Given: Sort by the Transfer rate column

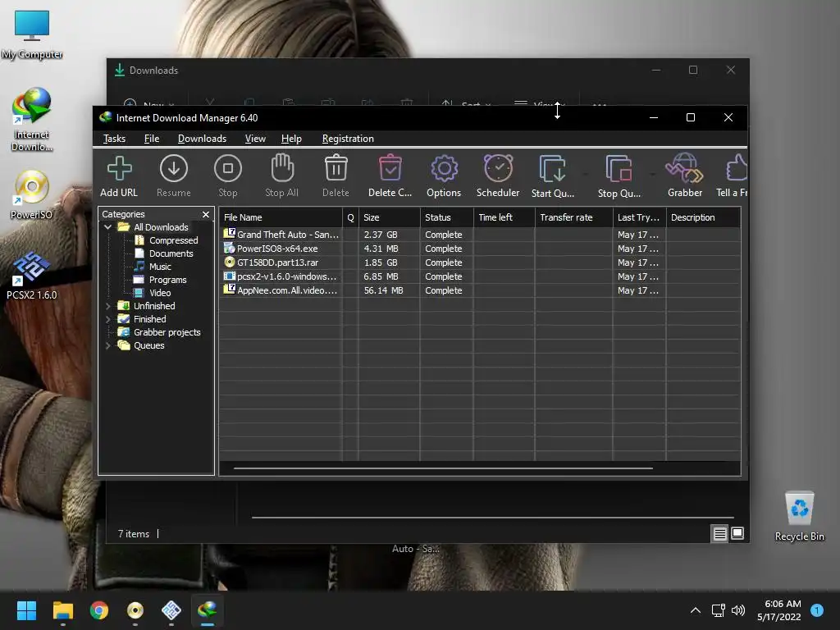Looking at the screenshot, I should click(x=573, y=217).
